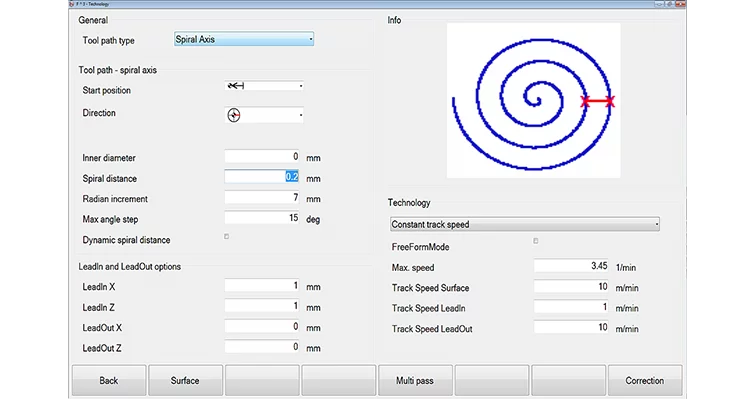Expand the Direction dropdown arrow
This screenshot has height=399, width=755.
pyautogui.click(x=301, y=115)
